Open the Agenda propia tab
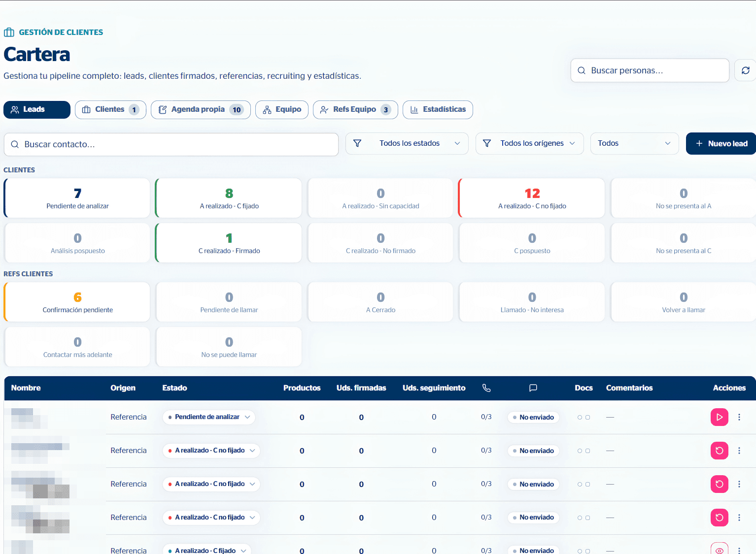 pyautogui.click(x=201, y=109)
